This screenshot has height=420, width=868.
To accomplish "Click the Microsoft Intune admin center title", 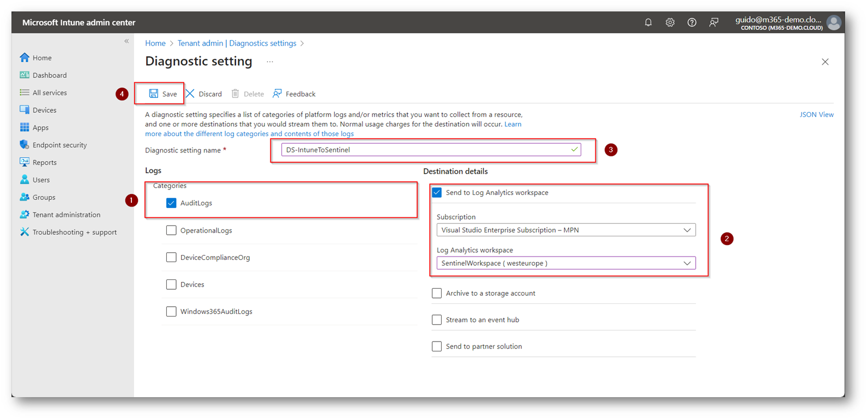I will pos(79,22).
